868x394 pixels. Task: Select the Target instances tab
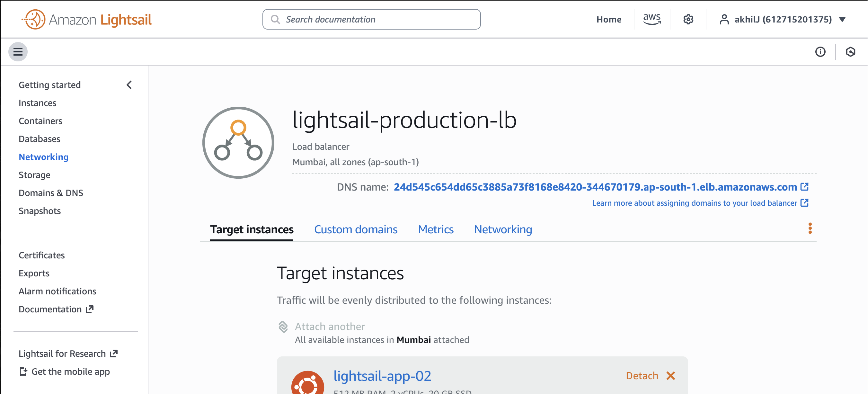pos(252,229)
